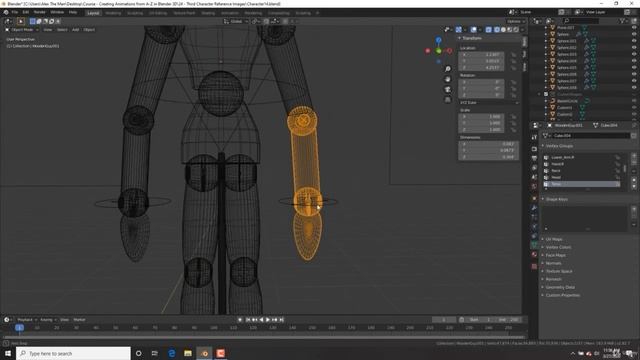Open the timeline Marker menu
Image resolution: width=640 pixels, height=360 pixels.
(x=80, y=320)
